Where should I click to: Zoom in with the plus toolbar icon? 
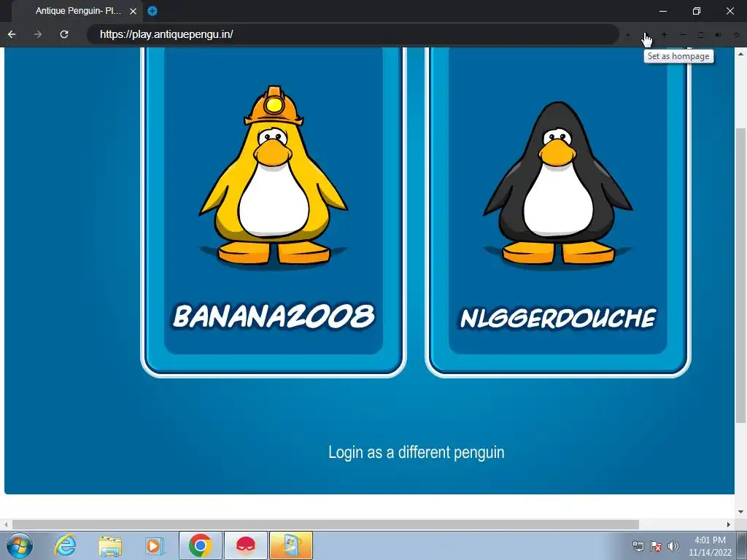coord(664,35)
